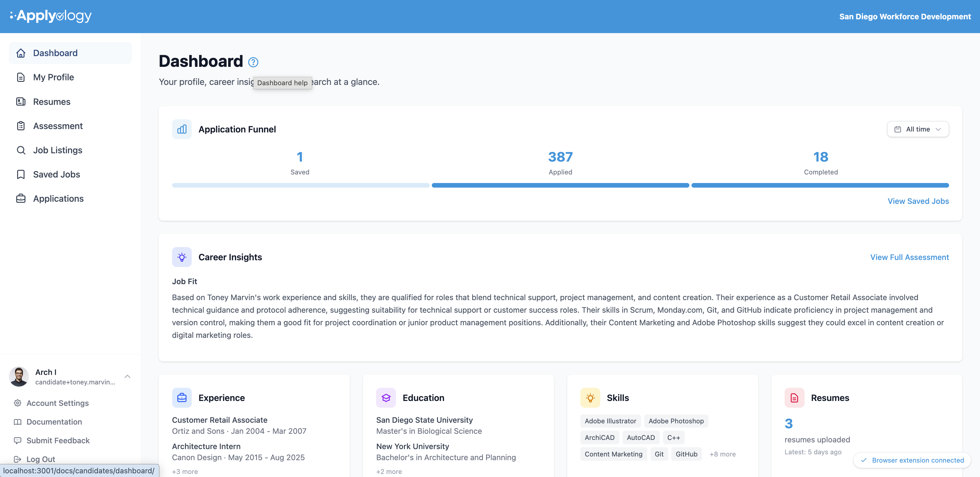The image size is (980, 477).
Task: Expand +3 more experience entries
Action: pyautogui.click(x=185, y=471)
